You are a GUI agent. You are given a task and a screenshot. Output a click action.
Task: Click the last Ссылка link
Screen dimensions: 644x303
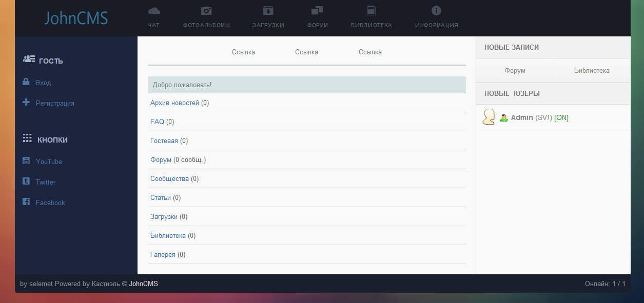(370, 52)
